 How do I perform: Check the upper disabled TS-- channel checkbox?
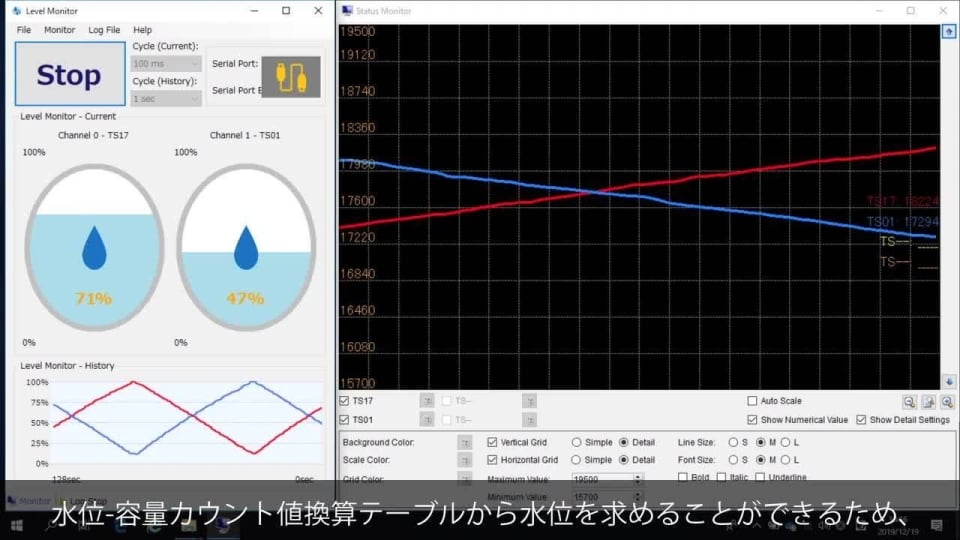click(446, 401)
